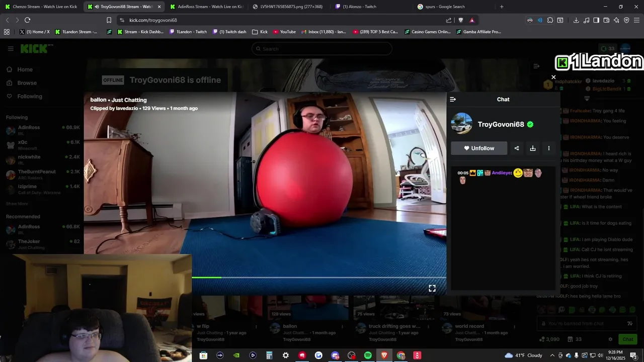Viewport: 644px width, 362px height.
Task: Close the TroyGovoni68 Stream tab
Action: pyautogui.click(x=159, y=7)
